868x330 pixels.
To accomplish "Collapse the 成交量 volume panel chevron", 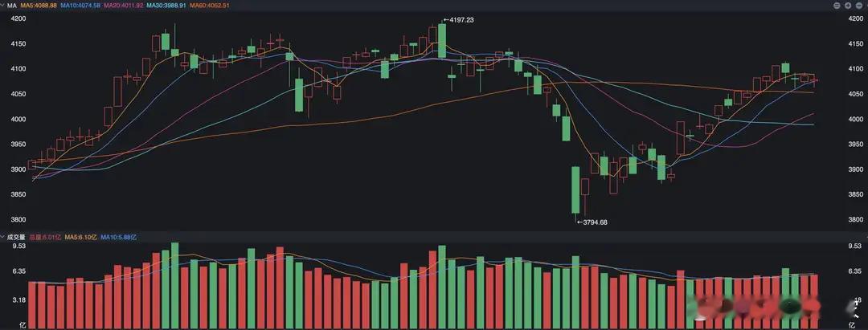I will [x=3, y=237].
